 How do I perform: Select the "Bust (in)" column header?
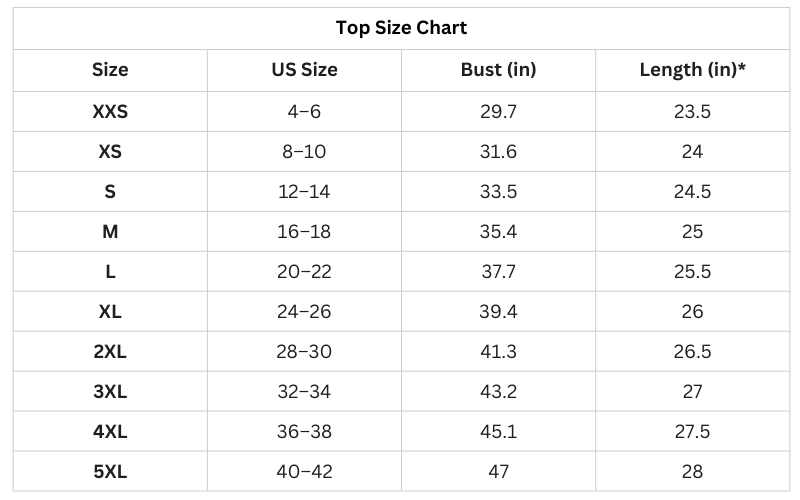[498, 70]
